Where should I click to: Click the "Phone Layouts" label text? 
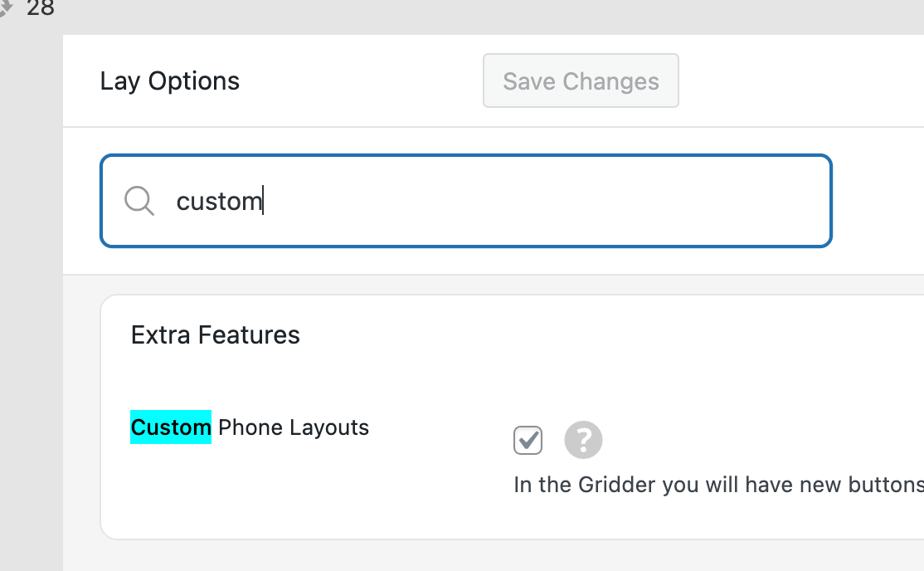(x=293, y=427)
